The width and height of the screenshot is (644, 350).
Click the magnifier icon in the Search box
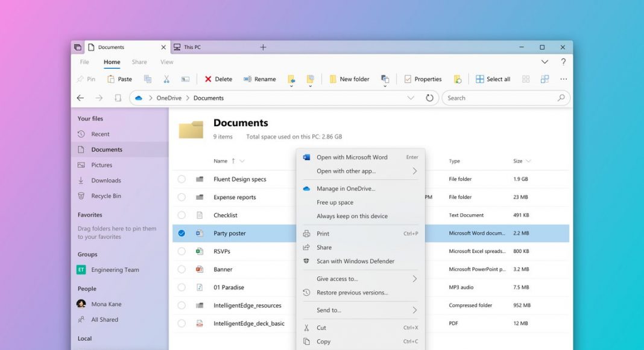[561, 98]
